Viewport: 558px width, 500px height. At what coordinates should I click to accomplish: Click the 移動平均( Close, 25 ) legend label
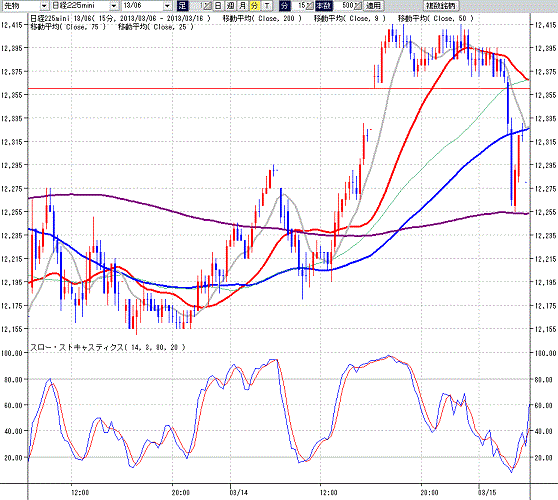point(156,27)
